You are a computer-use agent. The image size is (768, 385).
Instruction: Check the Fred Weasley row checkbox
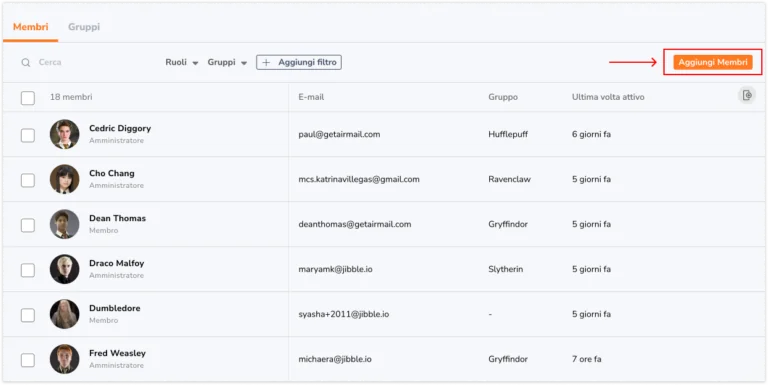(x=28, y=361)
